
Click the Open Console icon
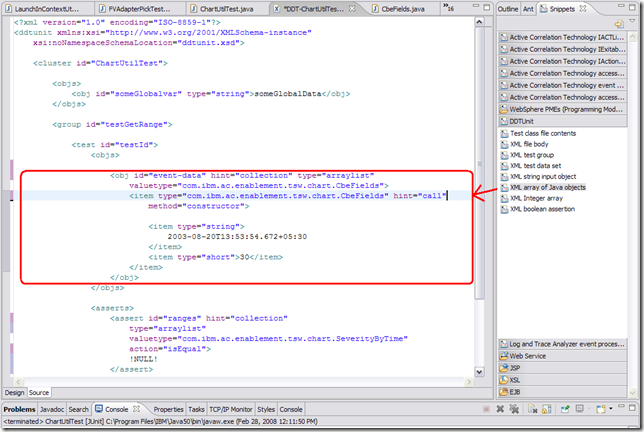point(601,409)
